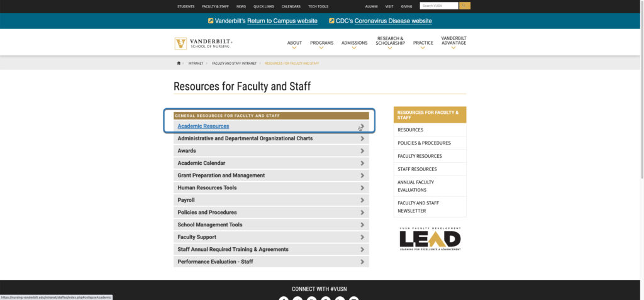Expand Grant Preparation and Management
644x300 pixels.
[x=221, y=175]
